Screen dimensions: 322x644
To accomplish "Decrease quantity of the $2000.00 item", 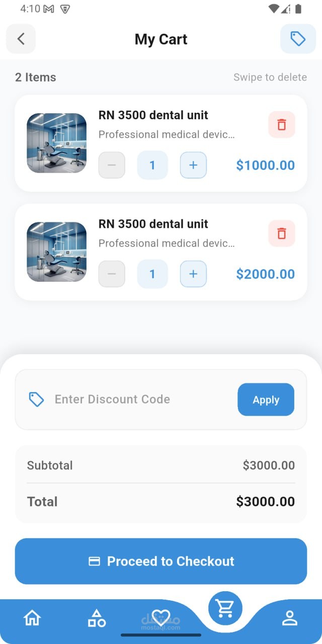I will (x=112, y=274).
